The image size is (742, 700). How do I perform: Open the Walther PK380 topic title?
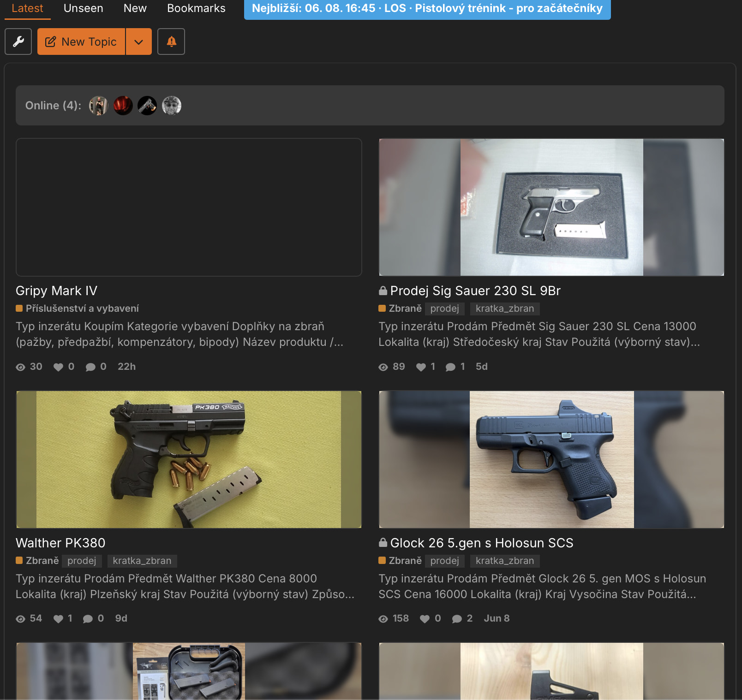pyautogui.click(x=60, y=543)
